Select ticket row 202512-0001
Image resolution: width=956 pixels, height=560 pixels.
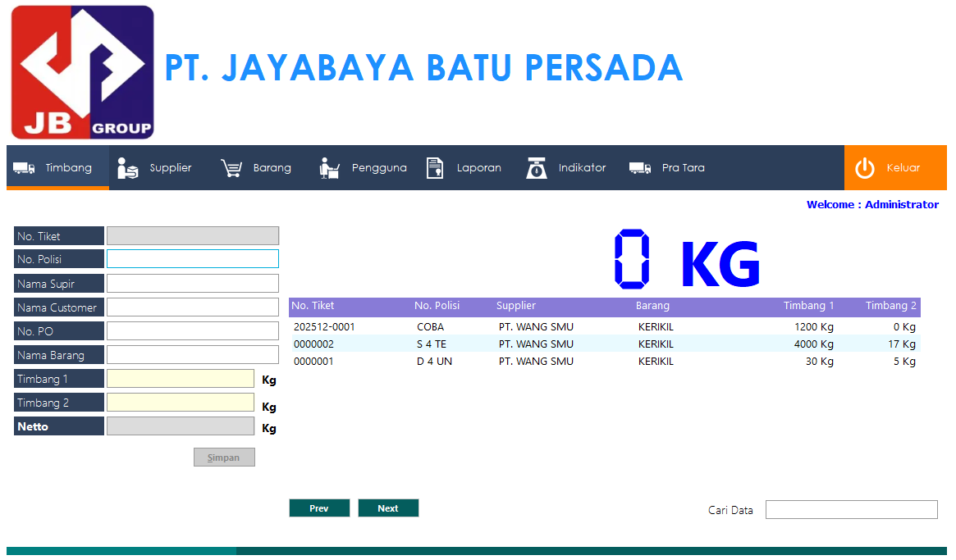coord(605,327)
